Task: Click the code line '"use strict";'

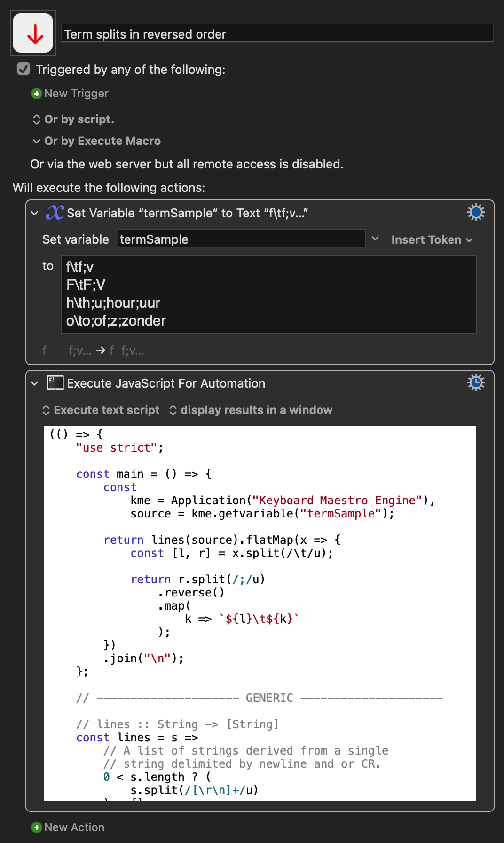Action: point(119,448)
